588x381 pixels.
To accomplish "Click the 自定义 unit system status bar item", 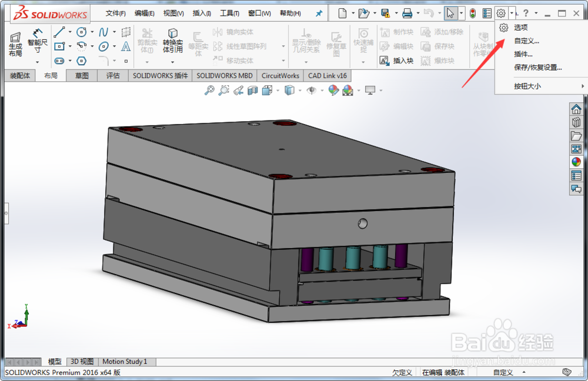I will [x=503, y=372].
